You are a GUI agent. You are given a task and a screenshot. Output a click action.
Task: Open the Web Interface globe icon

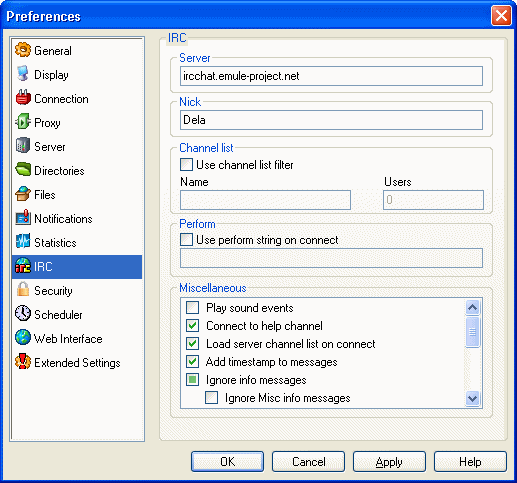(23, 338)
